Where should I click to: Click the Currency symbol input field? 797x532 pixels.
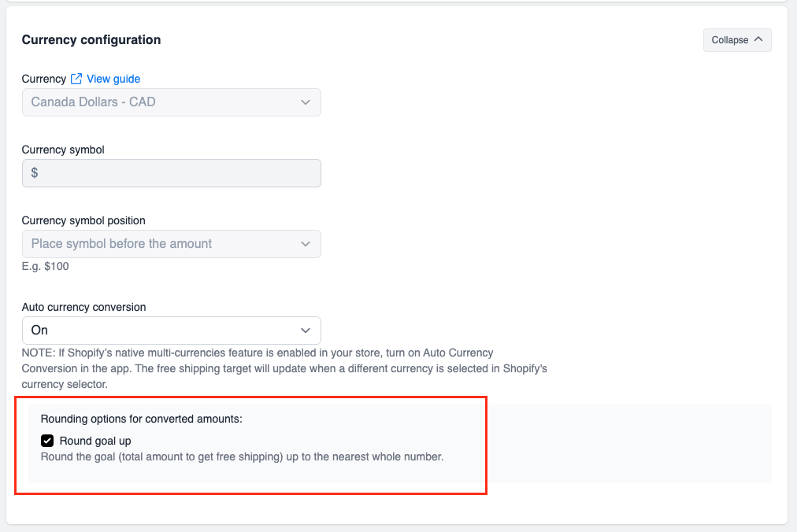[172, 173]
